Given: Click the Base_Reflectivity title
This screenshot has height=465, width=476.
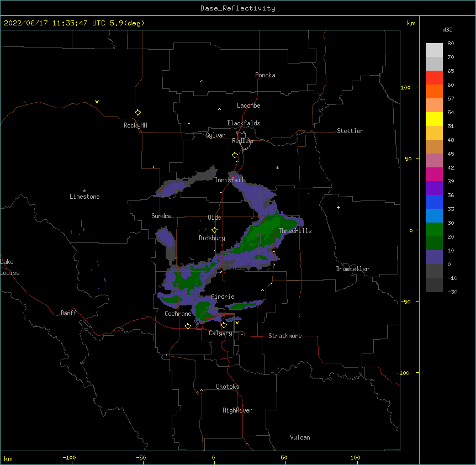Looking at the screenshot, I should [x=238, y=8].
